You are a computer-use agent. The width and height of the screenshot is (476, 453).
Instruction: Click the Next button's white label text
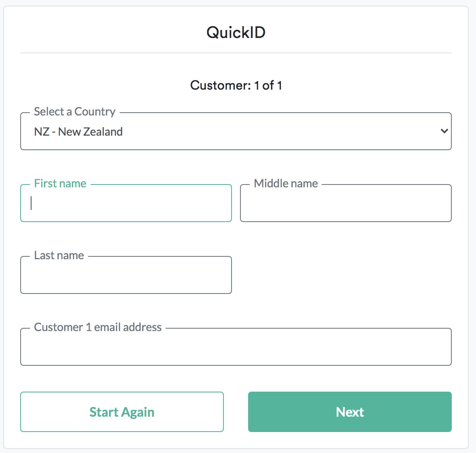coord(350,412)
